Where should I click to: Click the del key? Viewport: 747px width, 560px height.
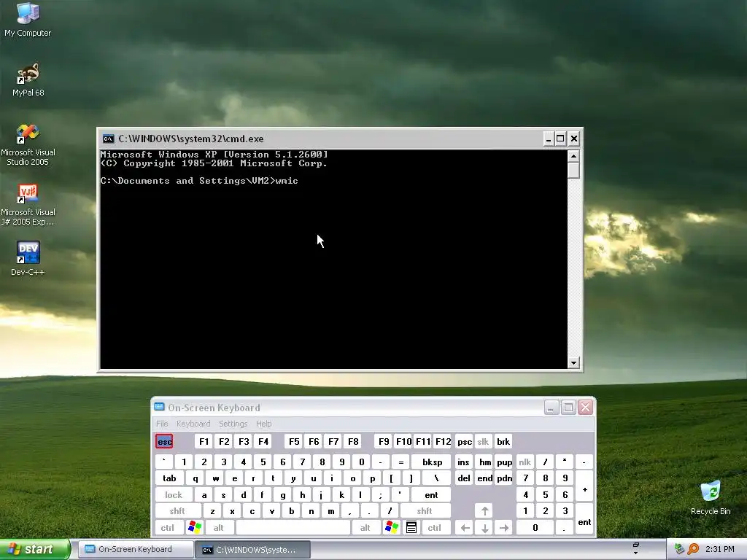(464, 478)
